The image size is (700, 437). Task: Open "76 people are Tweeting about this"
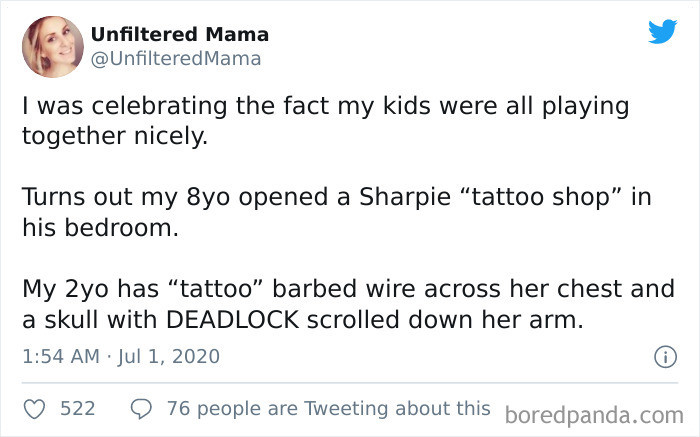click(x=329, y=408)
